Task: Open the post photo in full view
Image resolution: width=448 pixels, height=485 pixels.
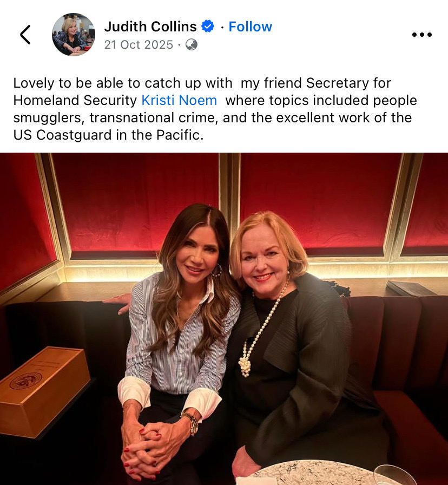Action: pyautogui.click(x=224, y=319)
